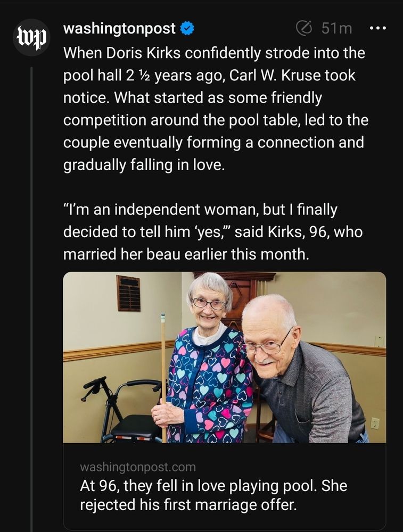View the 51m timestamp
Image resolution: width=403 pixels, height=532 pixels.
tap(336, 28)
